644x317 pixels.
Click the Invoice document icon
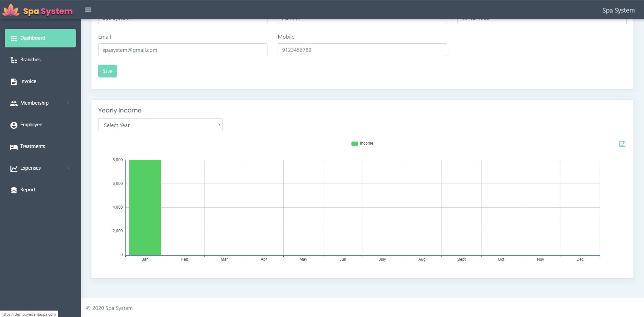[14, 82]
